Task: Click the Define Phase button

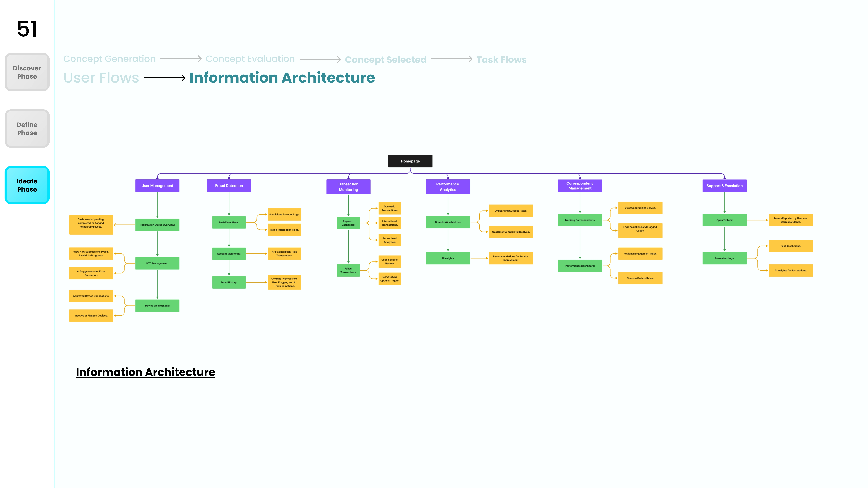Action: click(x=27, y=129)
